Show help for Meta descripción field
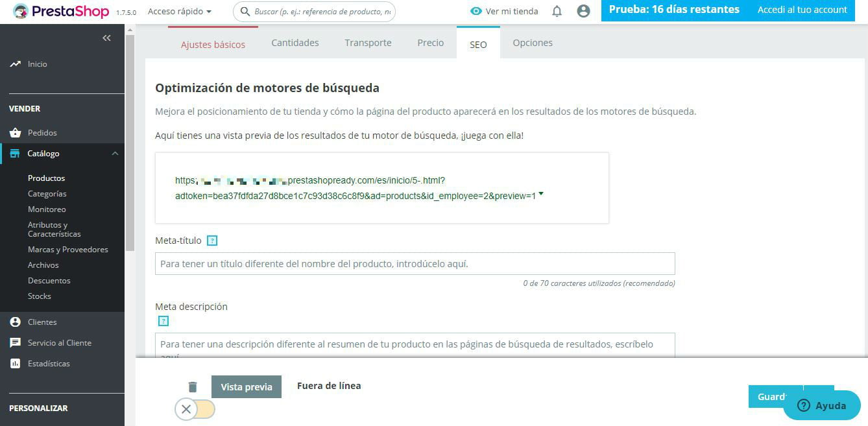 [x=163, y=320]
